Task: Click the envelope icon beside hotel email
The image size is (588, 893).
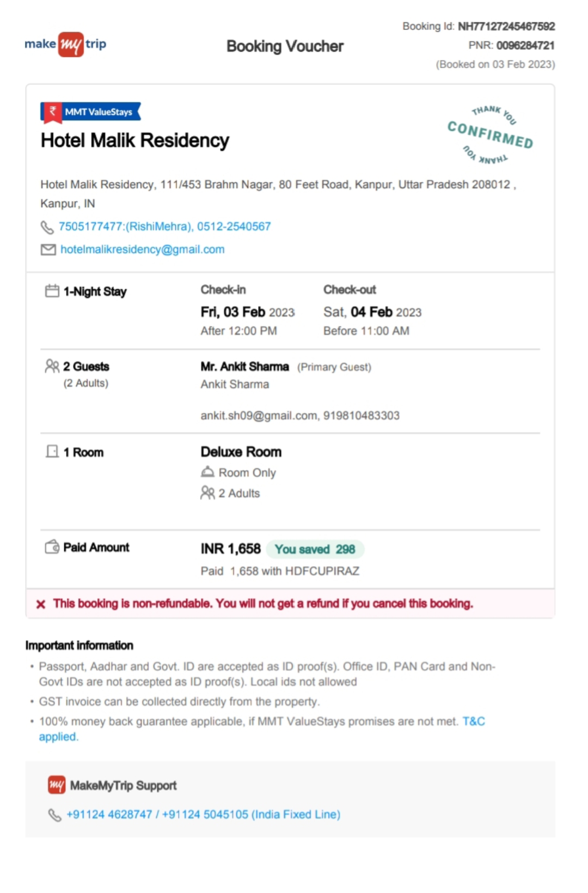Action: [48, 250]
